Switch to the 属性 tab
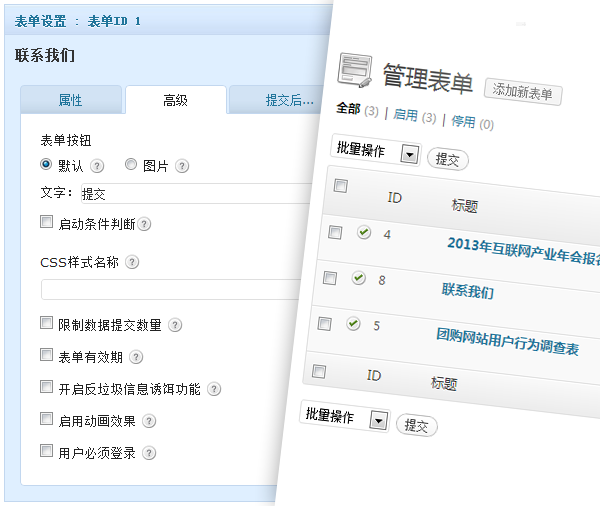 coord(71,100)
